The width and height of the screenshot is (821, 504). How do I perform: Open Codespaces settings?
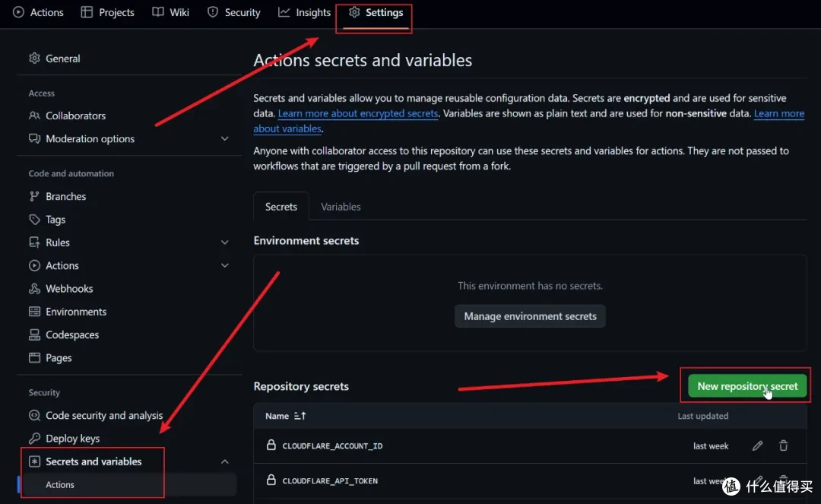coord(72,334)
